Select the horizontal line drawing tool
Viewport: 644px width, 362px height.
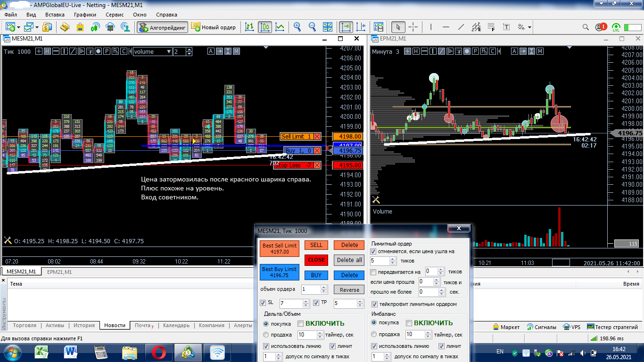coord(446,27)
